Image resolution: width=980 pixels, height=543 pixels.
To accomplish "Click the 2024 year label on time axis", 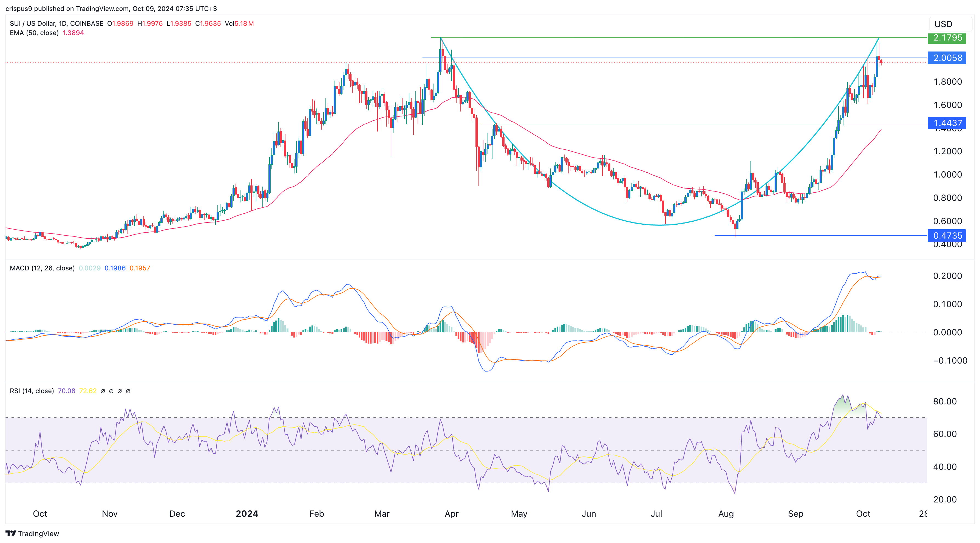I will click(247, 513).
